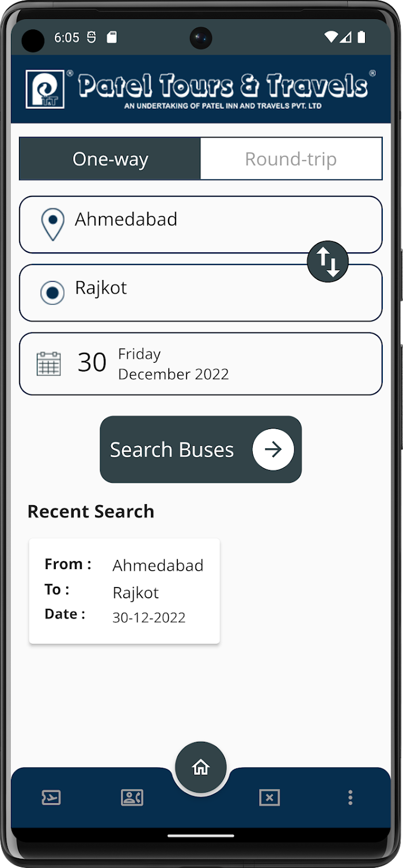
Task: Click the location pin icon next to Ahmedabad
Action: click(x=53, y=225)
